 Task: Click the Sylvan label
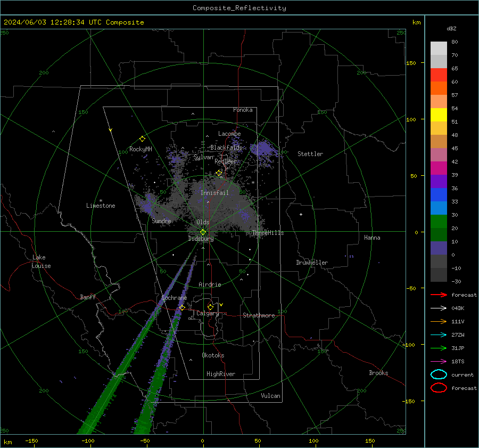click(x=203, y=157)
